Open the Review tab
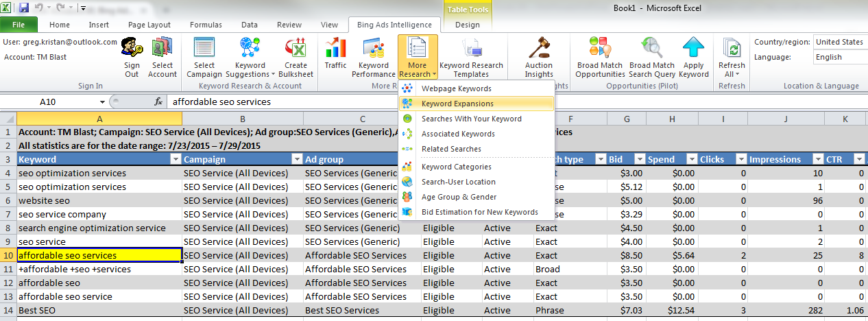 (289, 25)
